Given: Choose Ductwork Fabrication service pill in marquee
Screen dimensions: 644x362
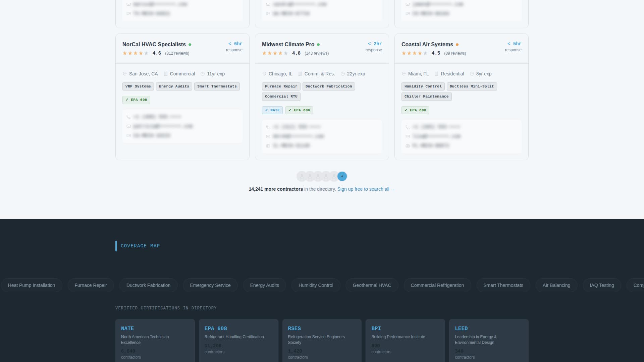Looking at the screenshot, I should point(148,285).
